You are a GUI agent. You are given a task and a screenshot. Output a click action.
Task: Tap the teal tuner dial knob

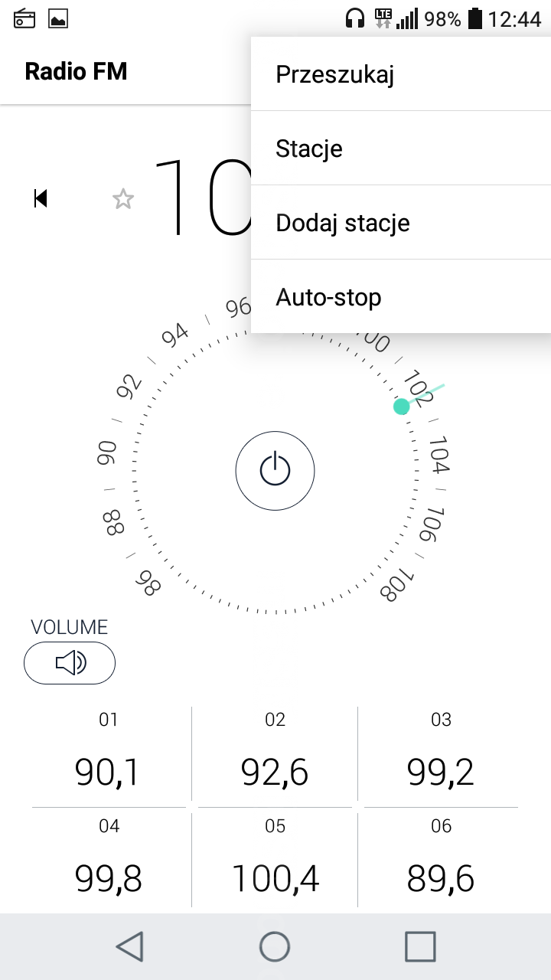pos(402,407)
